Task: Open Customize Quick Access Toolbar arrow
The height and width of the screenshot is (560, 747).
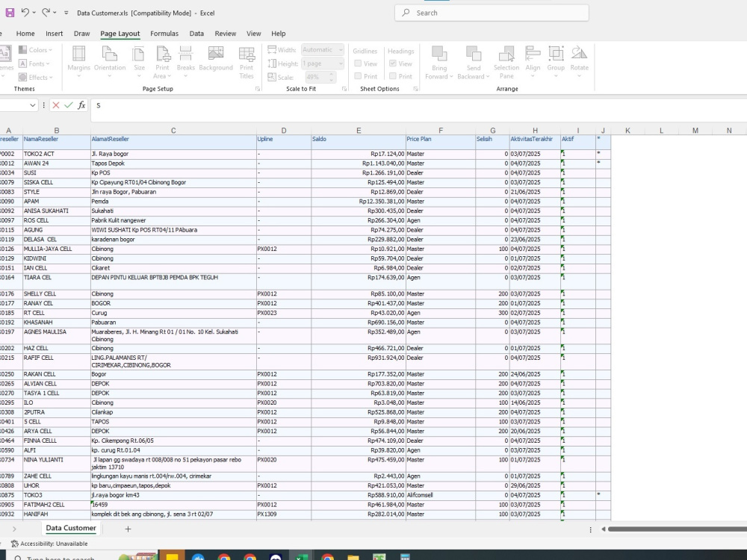Action: [x=66, y=13]
